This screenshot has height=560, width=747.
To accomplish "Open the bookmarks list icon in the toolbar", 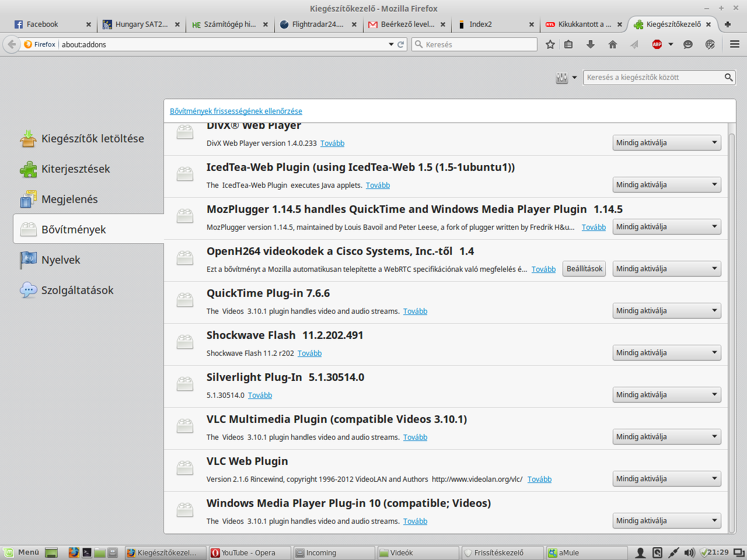I will tap(568, 44).
